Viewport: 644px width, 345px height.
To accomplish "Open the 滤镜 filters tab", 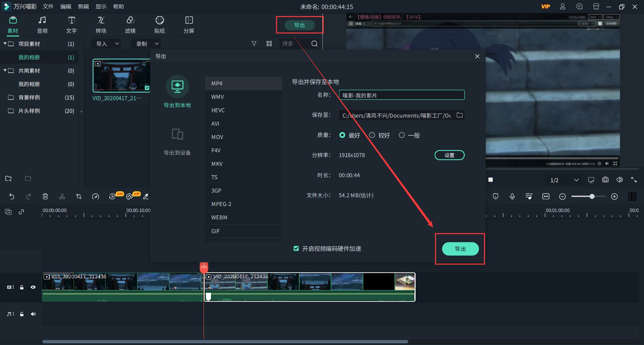I will point(130,25).
